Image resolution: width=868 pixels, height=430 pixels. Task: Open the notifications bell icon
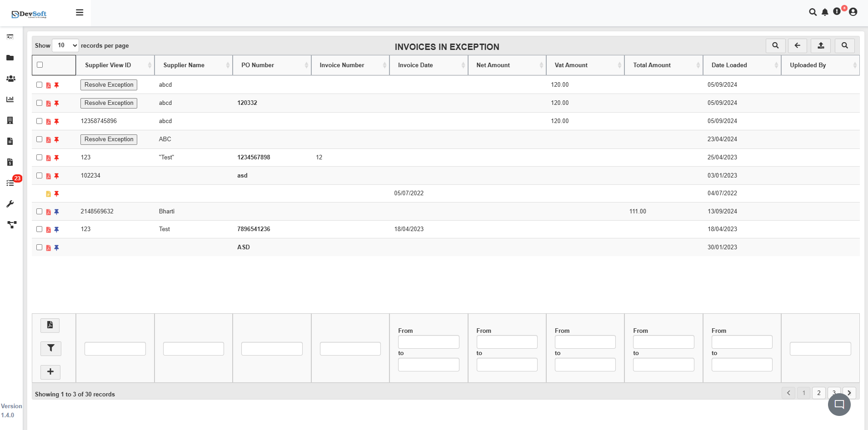coord(824,12)
